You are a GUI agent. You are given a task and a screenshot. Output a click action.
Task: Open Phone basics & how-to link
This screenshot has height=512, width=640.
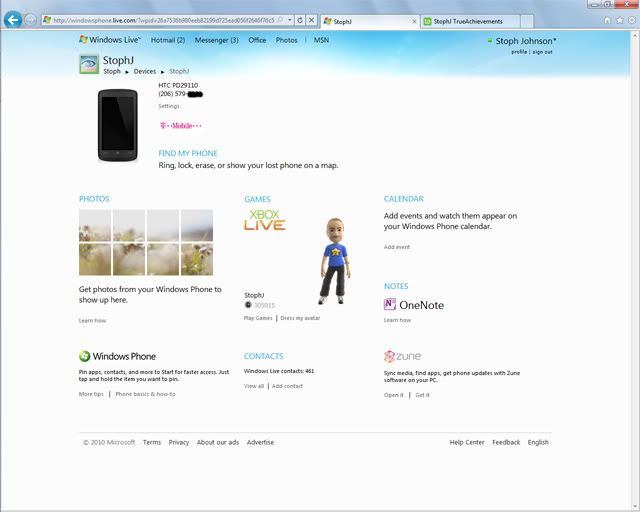[x=145, y=394]
